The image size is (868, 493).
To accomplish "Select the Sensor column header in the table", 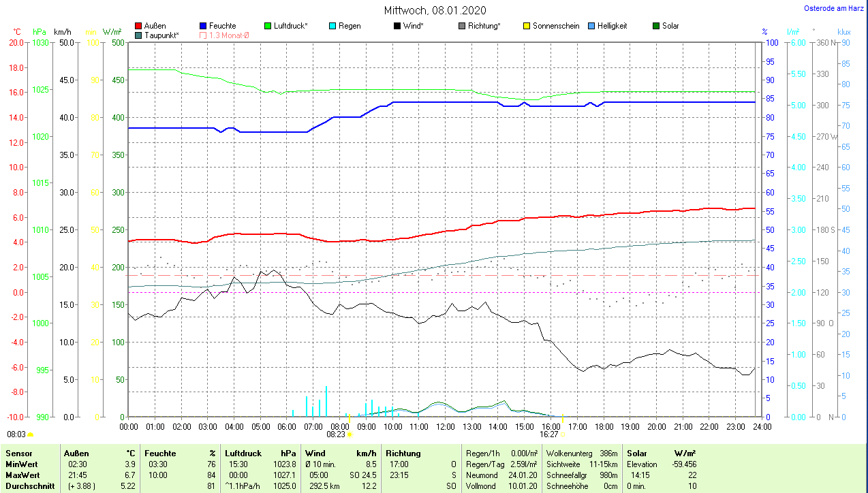I will (x=18, y=453).
